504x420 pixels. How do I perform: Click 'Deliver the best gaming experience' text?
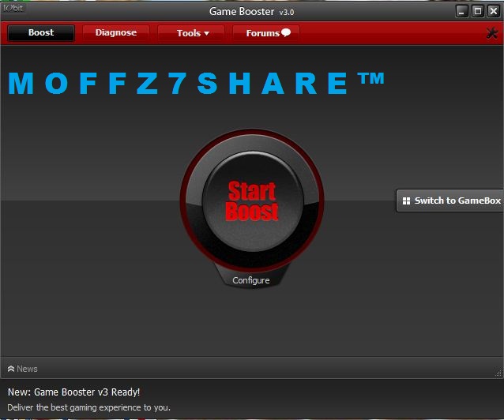(88, 407)
